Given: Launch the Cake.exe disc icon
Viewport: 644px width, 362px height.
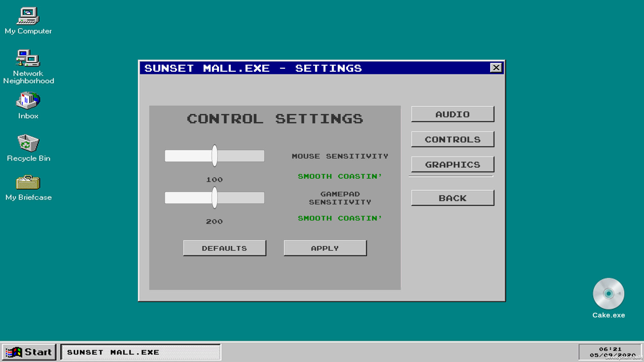Looking at the screenshot, I should (x=608, y=294).
